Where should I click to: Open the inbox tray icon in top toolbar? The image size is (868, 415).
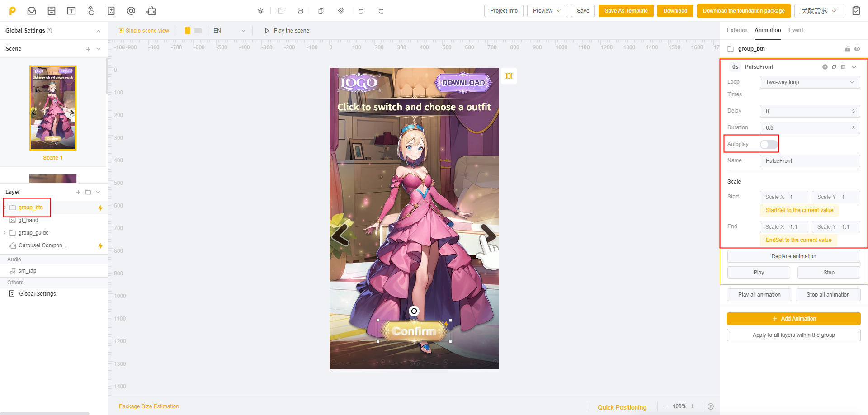coord(32,11)
